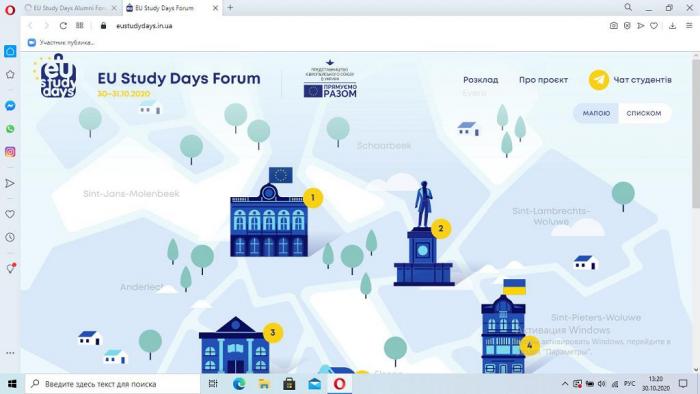This screenshot has width=700, height=394.
Task: Reload the current page
Action: [x=63, y=26]
